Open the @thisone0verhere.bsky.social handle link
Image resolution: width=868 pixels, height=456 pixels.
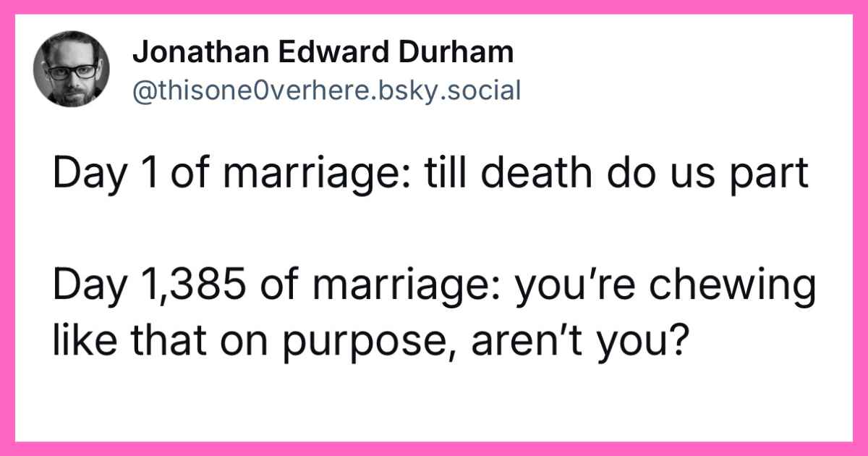327,90
